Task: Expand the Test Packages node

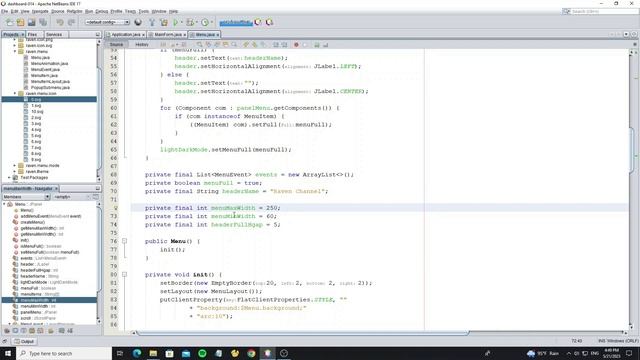Action: (9, 178)
